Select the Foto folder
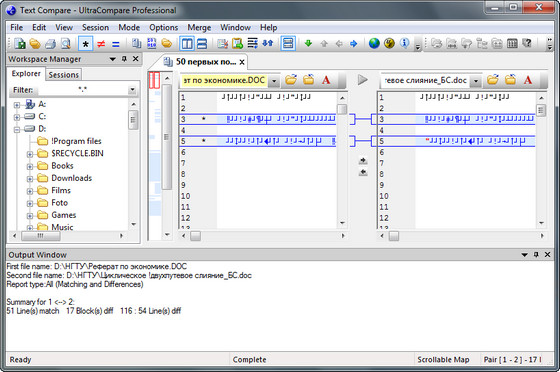The height and width of the screenshot is (372, 560). point(59,203)
